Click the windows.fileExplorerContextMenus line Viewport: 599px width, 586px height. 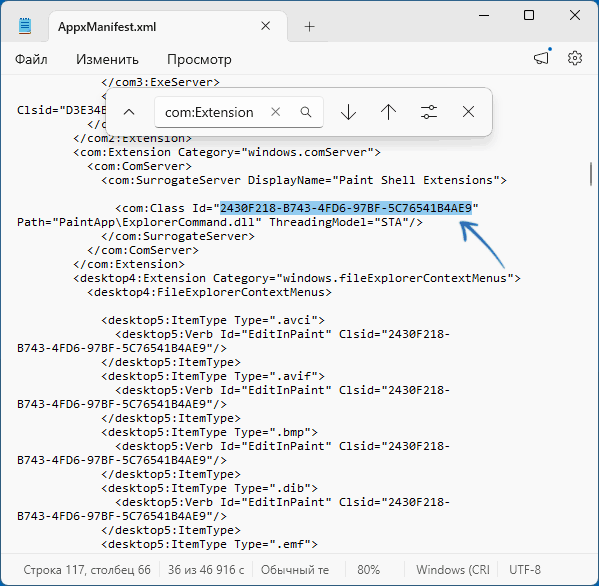[297, 278]
